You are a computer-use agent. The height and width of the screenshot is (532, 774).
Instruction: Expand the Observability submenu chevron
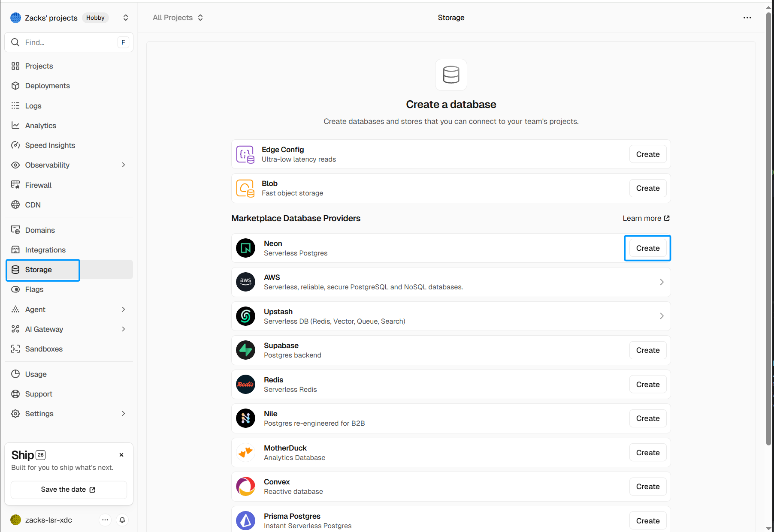[124, 165]
